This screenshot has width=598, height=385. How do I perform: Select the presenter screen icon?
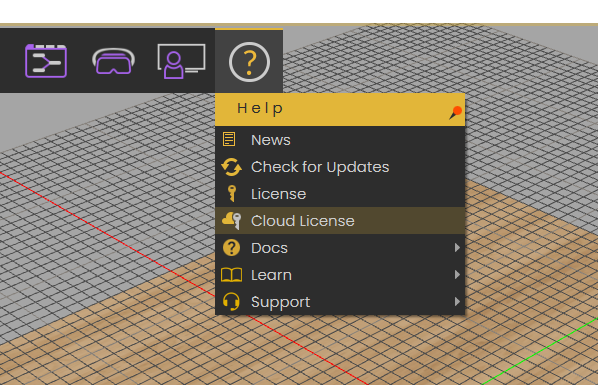click(x=181, y=61)
